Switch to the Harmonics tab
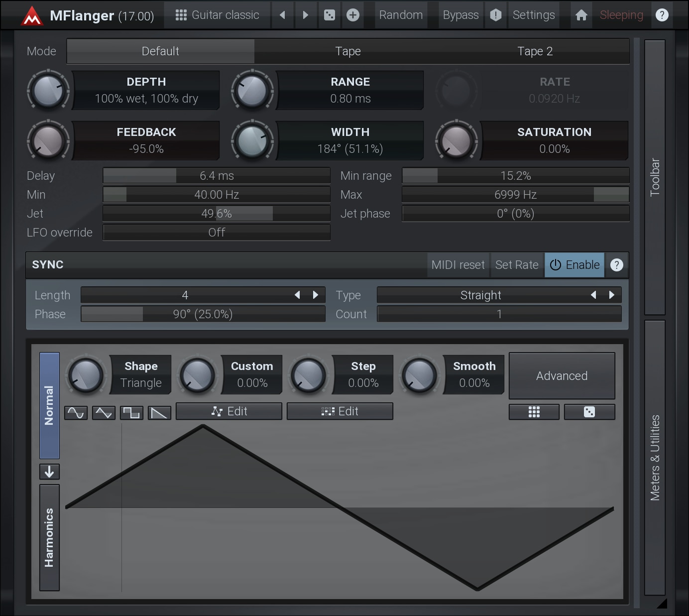The height and width of the screenshot is (616, 689). [x=49, y=537]
